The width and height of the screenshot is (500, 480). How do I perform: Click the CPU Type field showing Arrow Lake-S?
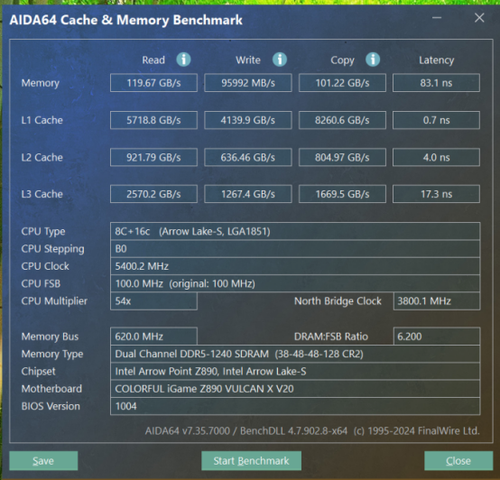[x=295, y=231]
